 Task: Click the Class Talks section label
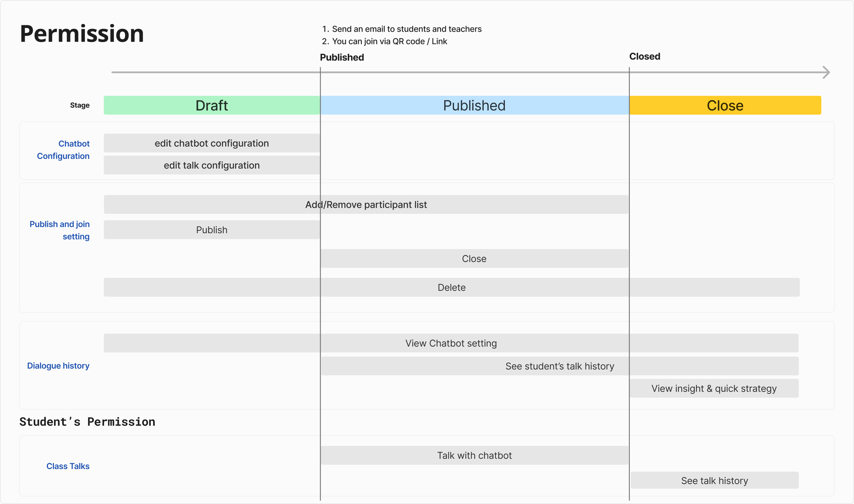click(x=68, y=466)
